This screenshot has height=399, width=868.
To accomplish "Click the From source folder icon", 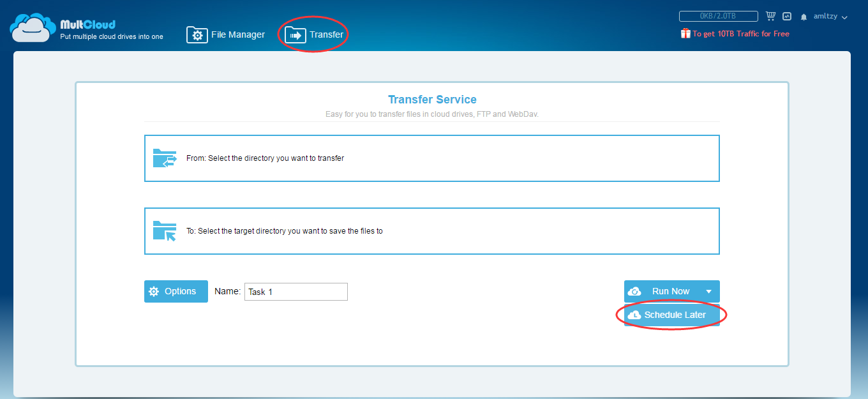I will 165,158.
